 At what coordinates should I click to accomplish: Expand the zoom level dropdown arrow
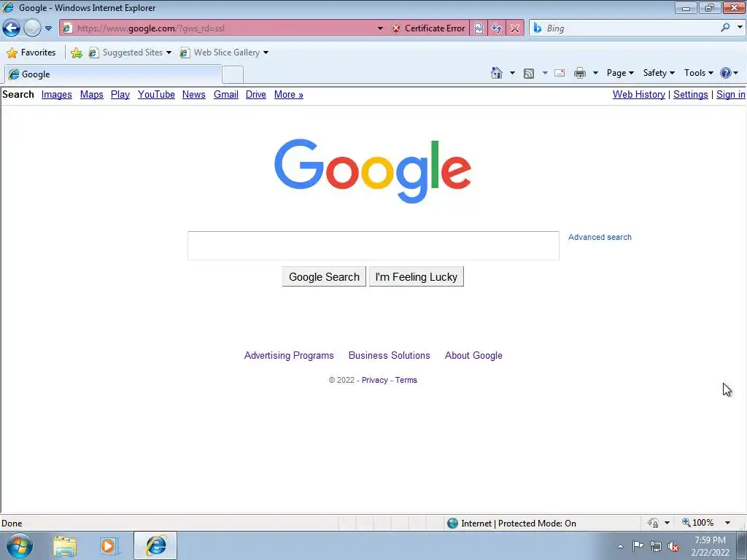tap(727, 523)
